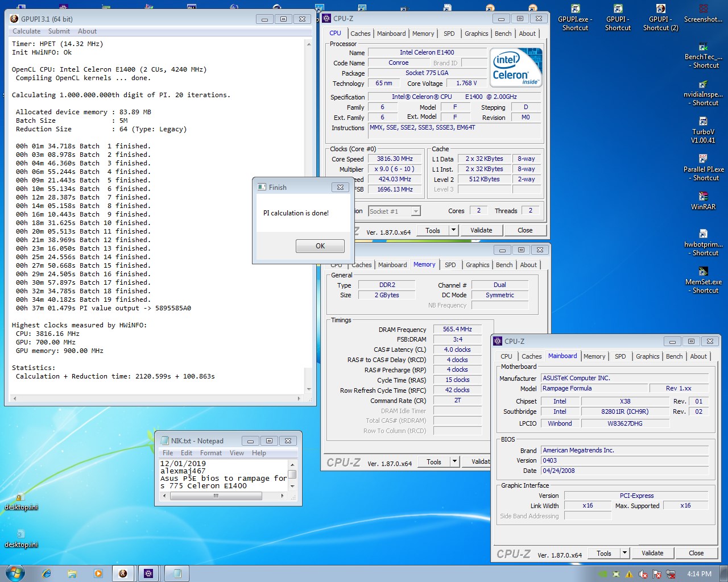Viewport: 728px width, 582px height.
Task: Select '565.4 MHz' DRAM Frequency value
Action: [x=458, y=329]
